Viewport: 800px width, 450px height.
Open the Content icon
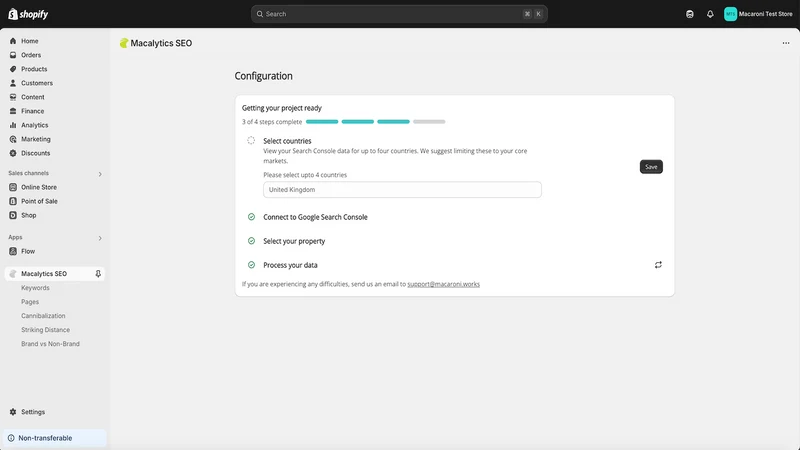pyautogui.click(x=13, y=97)
